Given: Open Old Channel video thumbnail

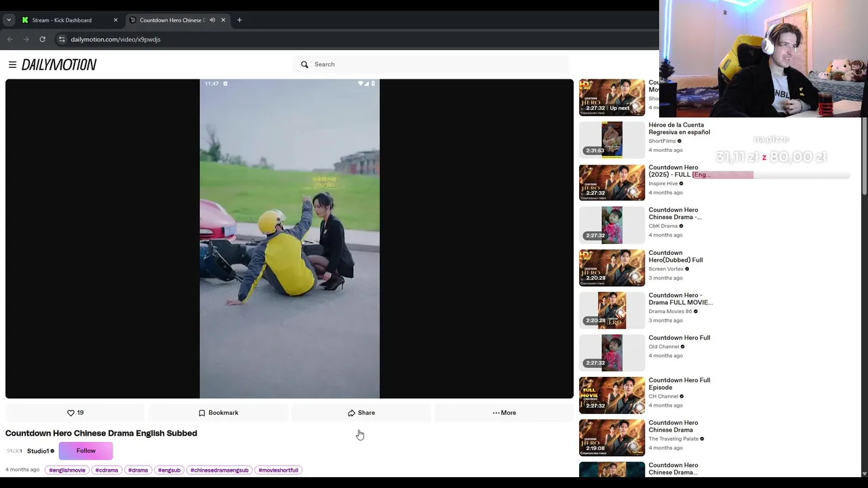Looking at the screenshot, I should [x=612, y=352].
